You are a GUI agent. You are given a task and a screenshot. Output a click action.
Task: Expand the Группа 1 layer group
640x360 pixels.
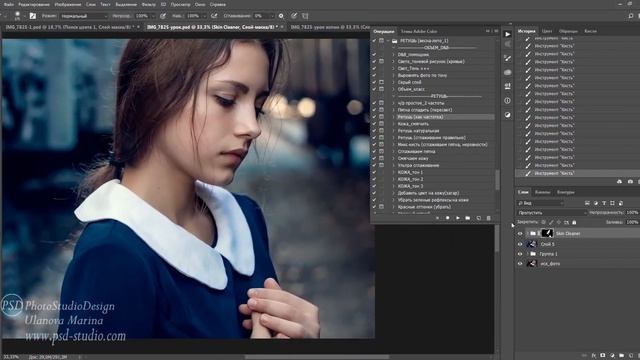527,254
